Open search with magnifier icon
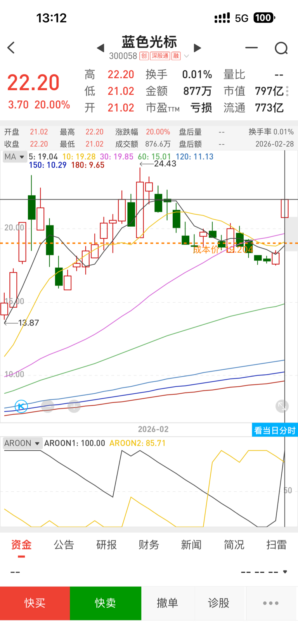 pos(281,48)
